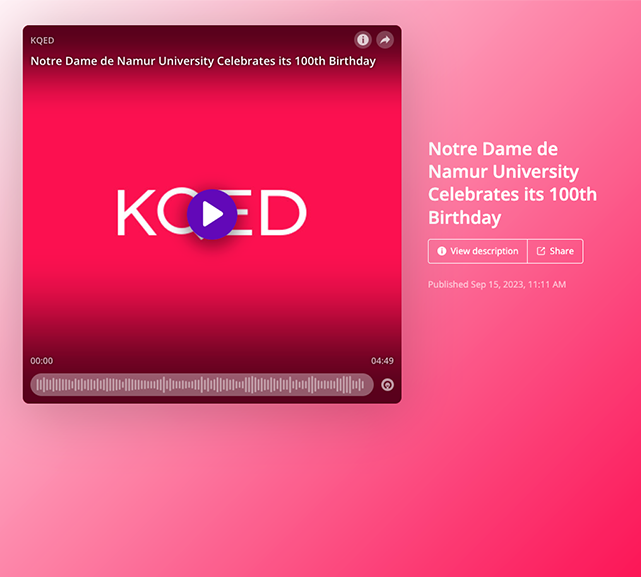Click the 04:49 duration time

pyautogui.click(x=382, y=361)
